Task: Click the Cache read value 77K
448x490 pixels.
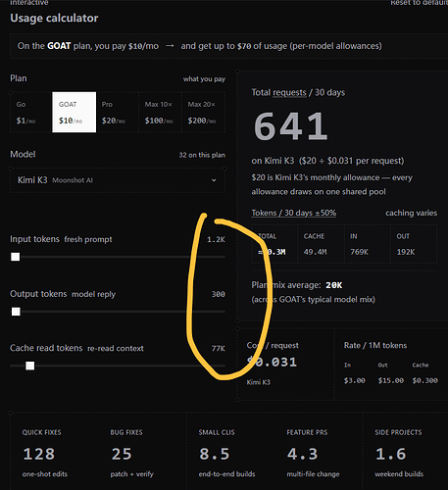Action: (x=218, y=349)
